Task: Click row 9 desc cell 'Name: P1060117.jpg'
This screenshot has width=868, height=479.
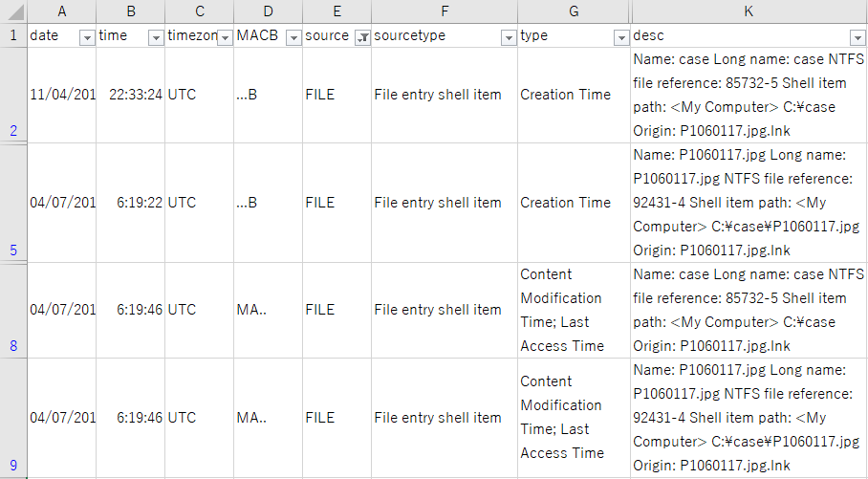Action: coord(749,418)
